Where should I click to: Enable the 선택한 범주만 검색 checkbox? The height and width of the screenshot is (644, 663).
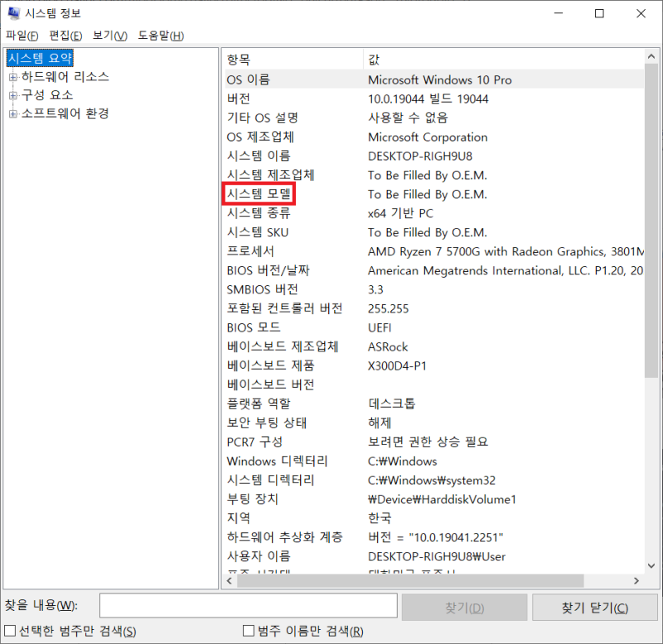(8, 631)
